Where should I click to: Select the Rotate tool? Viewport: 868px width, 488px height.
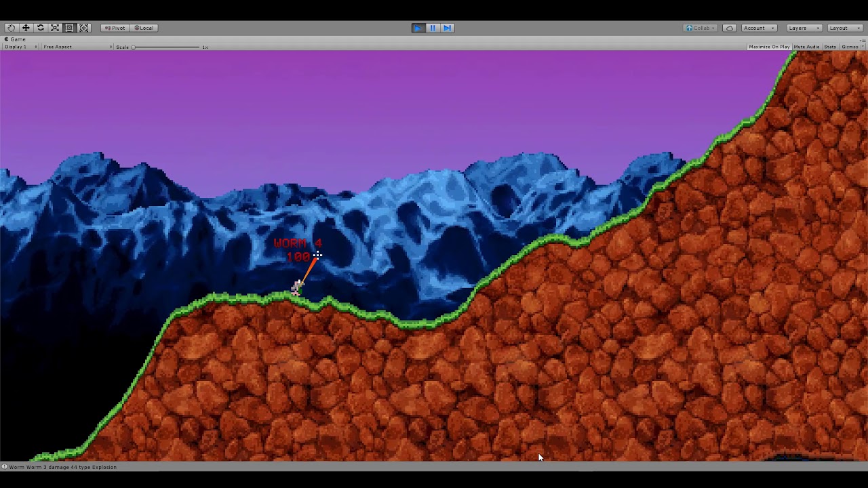tap(41, 28)
